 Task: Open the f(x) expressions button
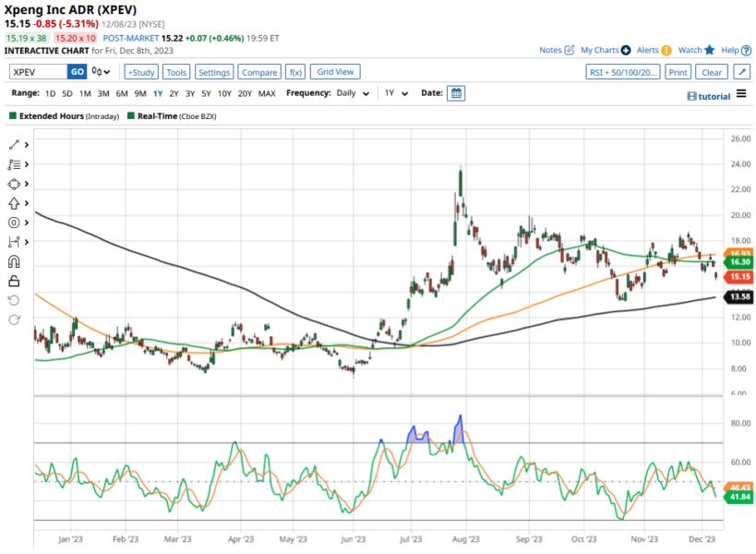pyautogui.click(x=295, y=72)
